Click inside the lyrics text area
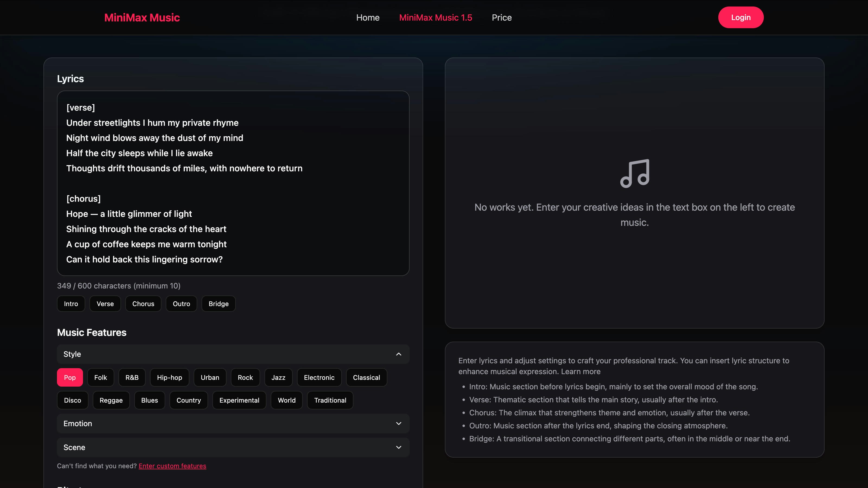The height and width of the screenshot is (488, 868). point(233,183)
